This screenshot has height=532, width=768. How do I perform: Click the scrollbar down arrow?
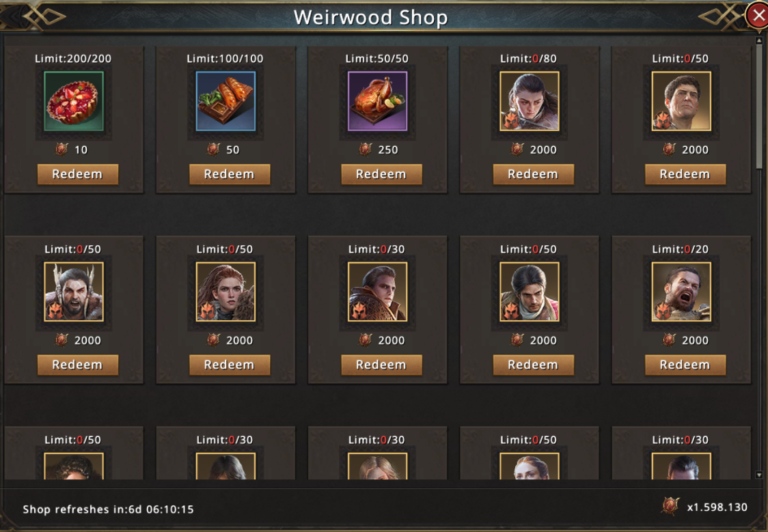[x=759, y=475]
